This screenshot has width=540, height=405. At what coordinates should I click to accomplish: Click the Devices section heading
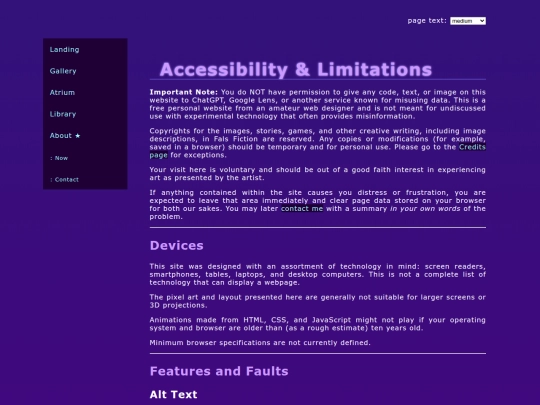[177, 246]
